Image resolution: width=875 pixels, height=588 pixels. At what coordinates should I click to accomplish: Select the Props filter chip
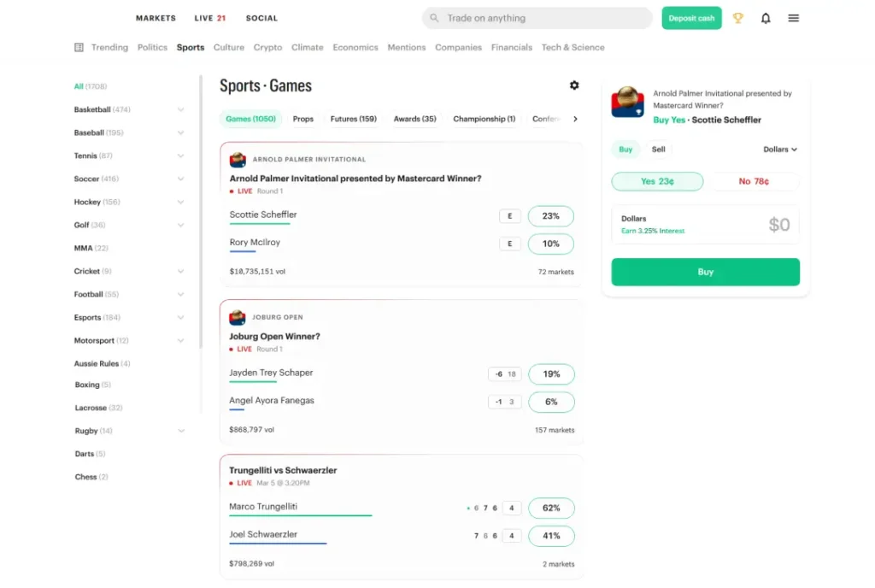(303, 119)
